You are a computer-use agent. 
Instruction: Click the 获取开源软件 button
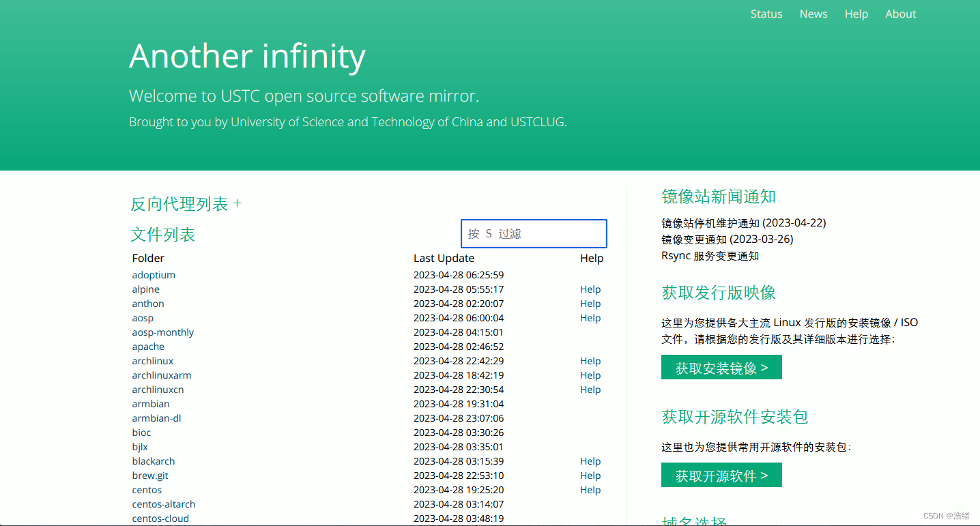(721, 476)
